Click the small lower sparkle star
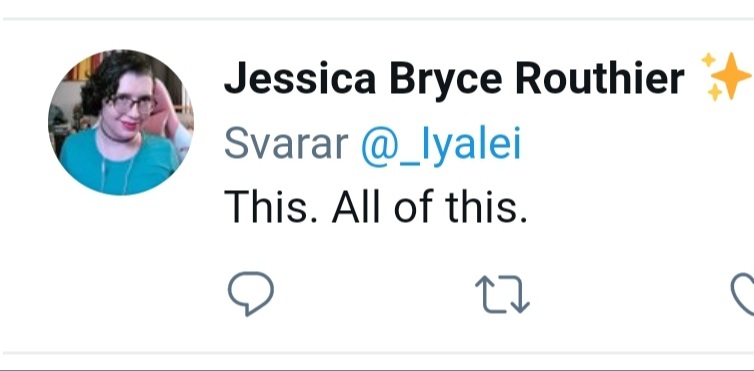 [715, 92]
